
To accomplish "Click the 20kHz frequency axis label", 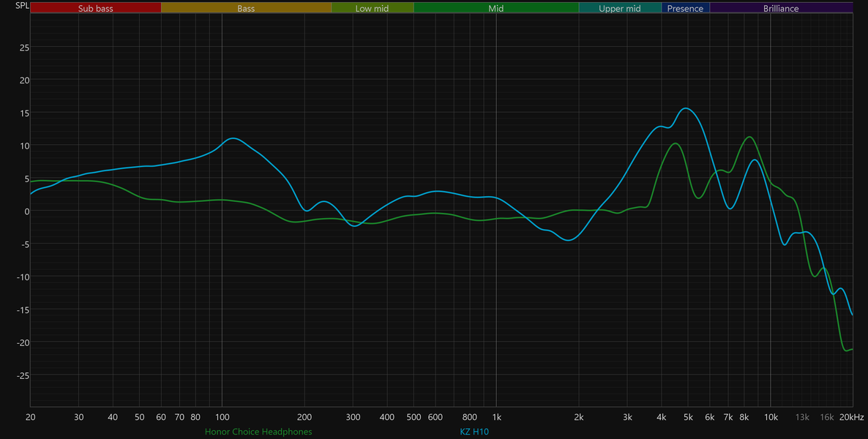I will (850, 417).
